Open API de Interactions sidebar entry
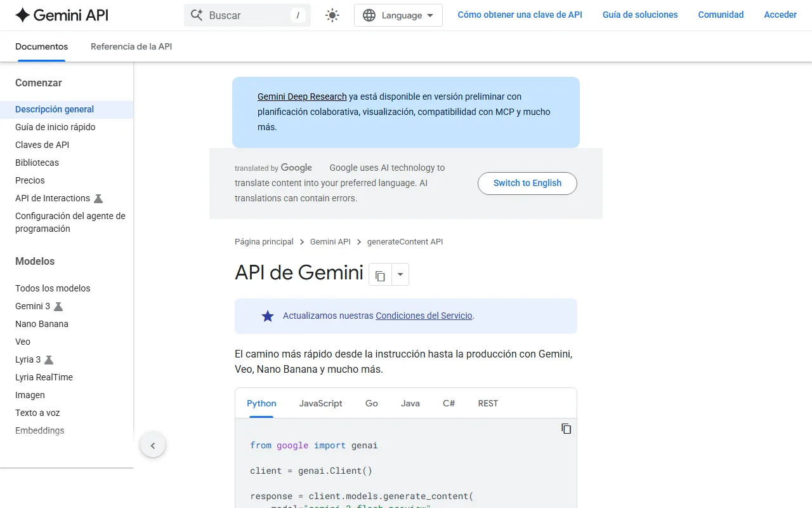This screenshot has width=812, height=508. coord(53,198)
